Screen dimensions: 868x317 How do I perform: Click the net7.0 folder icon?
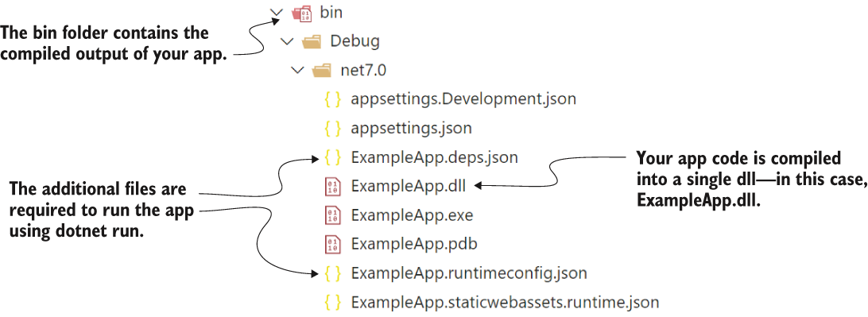321,71
